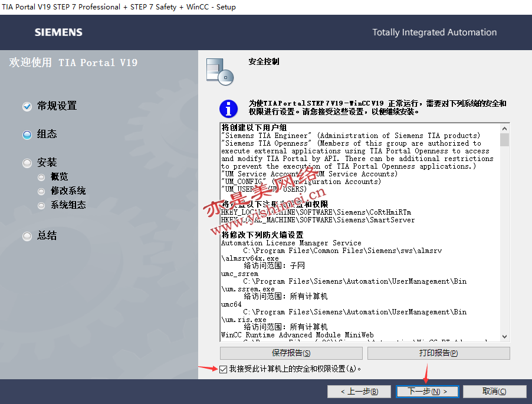Go back with 上一步(B) button
The height and width of the screenshot is (404, 532).
pos(359,392)
